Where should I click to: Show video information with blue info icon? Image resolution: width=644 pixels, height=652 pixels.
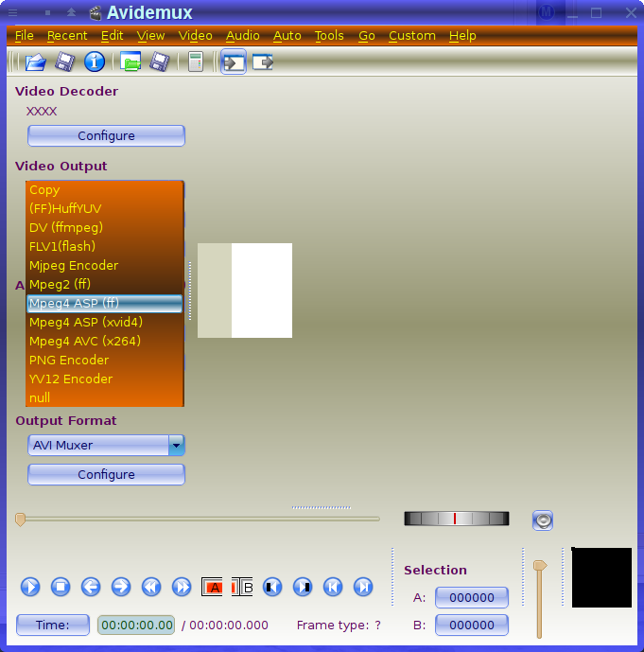click(x=95, y=62)
